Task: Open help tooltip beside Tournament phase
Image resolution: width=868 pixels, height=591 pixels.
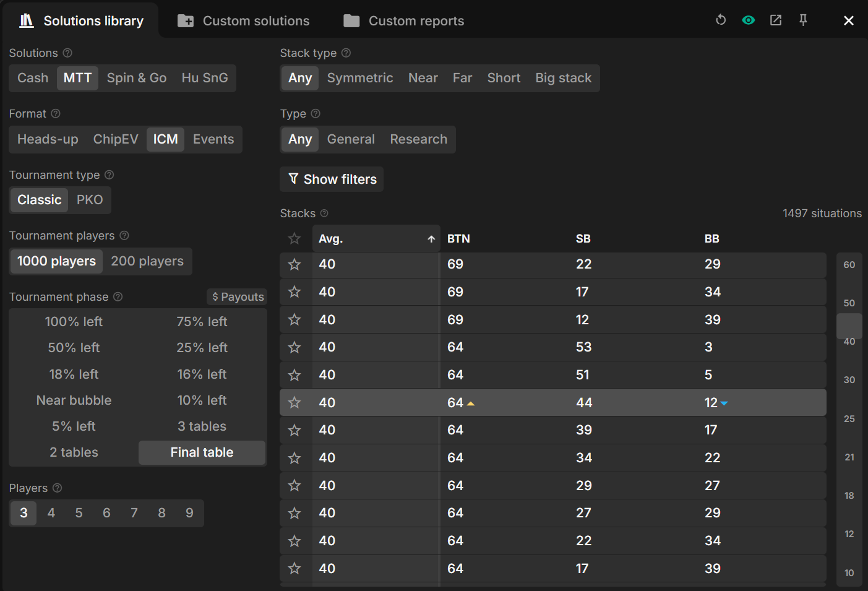Action: [x=118, y=297]
